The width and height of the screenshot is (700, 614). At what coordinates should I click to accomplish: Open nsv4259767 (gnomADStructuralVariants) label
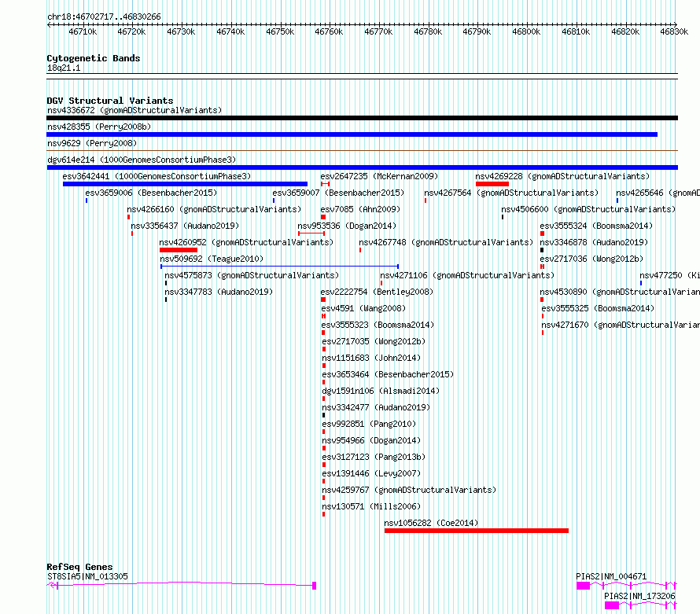click(409, 490)
